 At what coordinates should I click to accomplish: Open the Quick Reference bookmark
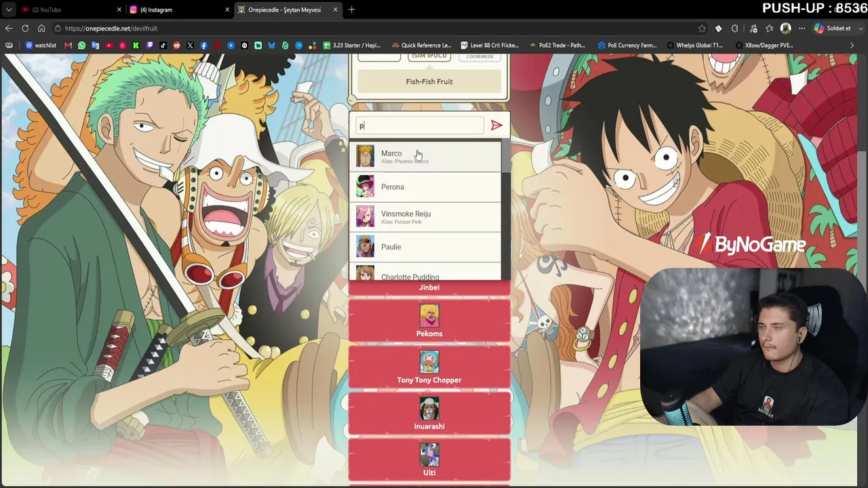click(421, 45)
